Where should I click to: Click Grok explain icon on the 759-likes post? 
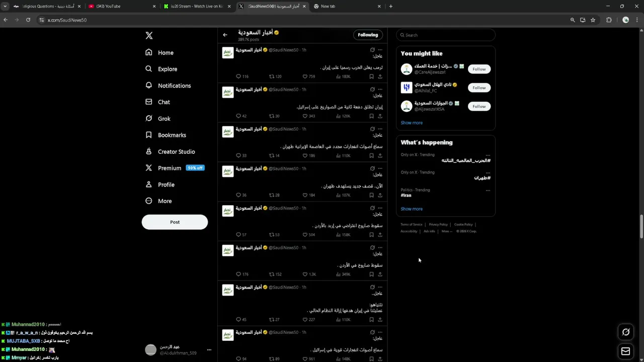(372, 50)
